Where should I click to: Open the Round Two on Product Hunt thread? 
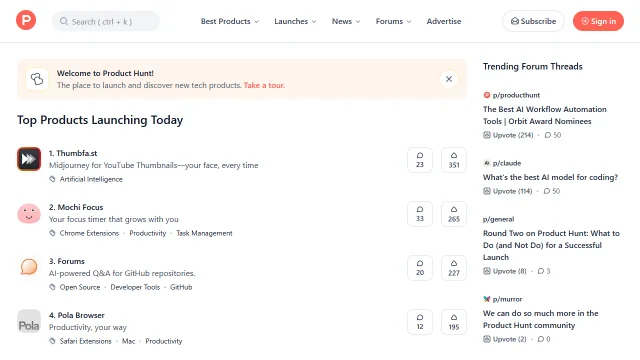coord(551,245)
